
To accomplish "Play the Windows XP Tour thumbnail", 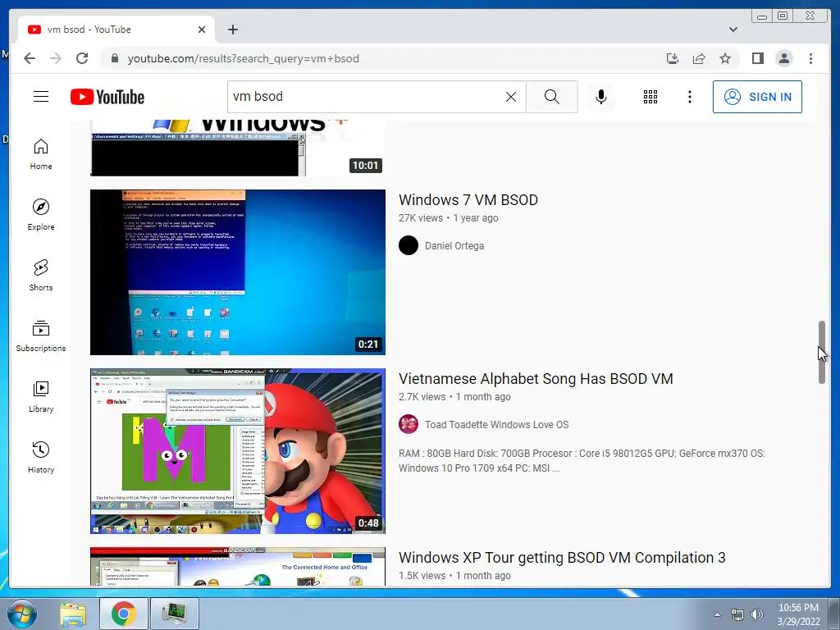I will pos(238,566).
